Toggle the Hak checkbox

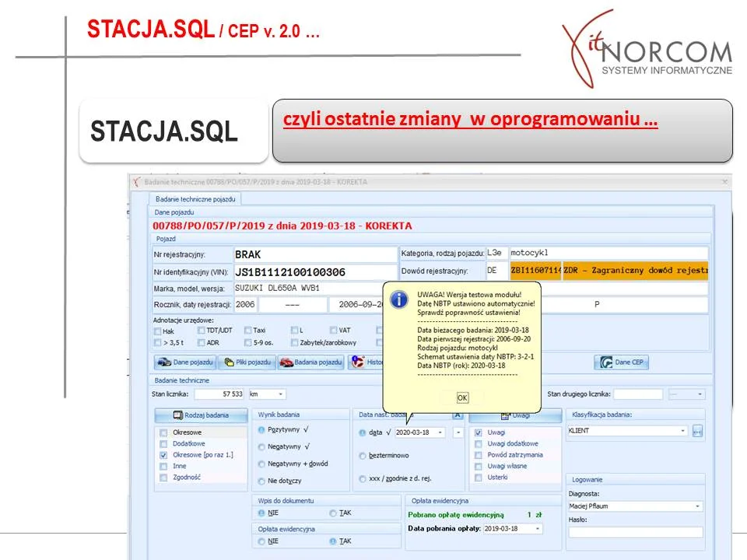(x=158, y=331)
